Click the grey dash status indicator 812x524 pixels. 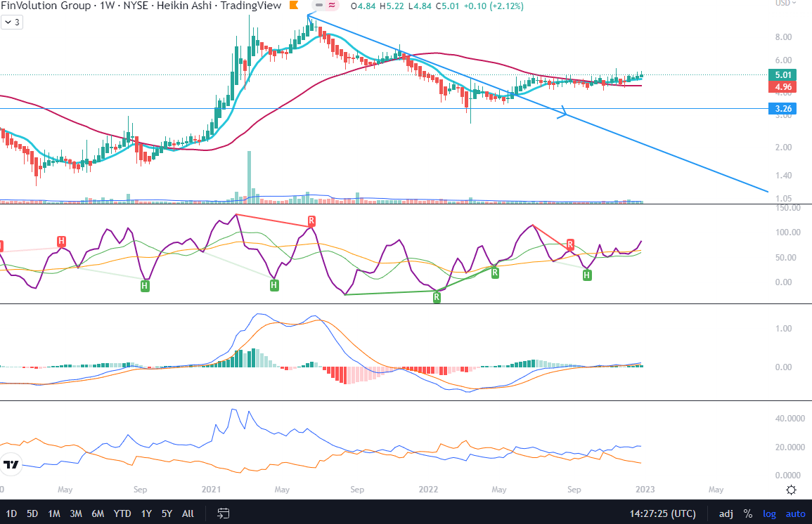(319, 6)
